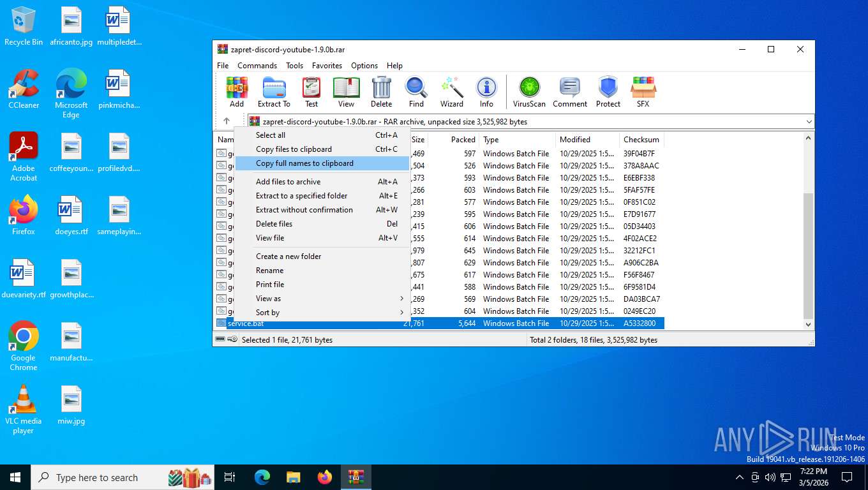Show archive Info
Image resolution: width=868 pixels, height=490 pixels.
coord(486,92)
